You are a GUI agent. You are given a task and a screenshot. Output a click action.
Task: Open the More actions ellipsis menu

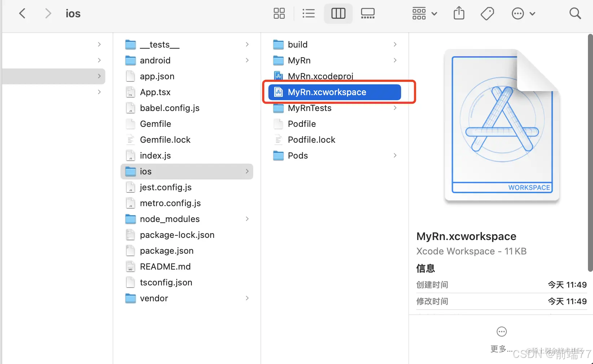click(523, 14)
